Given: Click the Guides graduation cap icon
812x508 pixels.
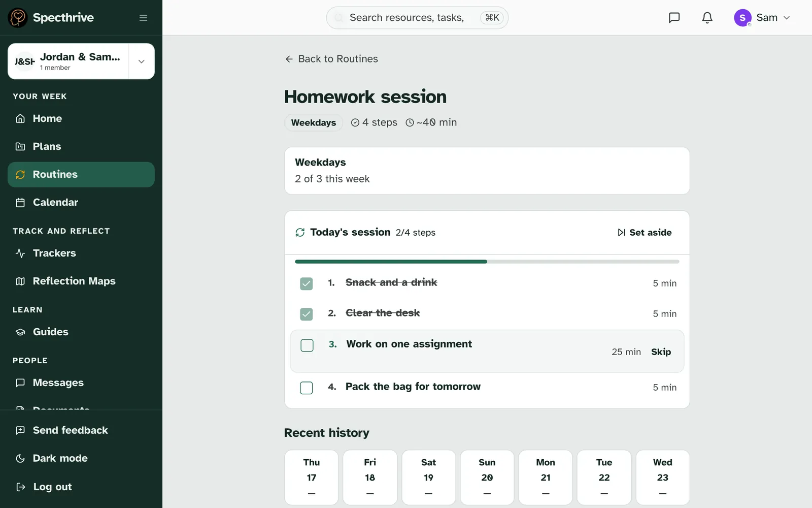Looking at the screenshot, I should tap(20, 332).
